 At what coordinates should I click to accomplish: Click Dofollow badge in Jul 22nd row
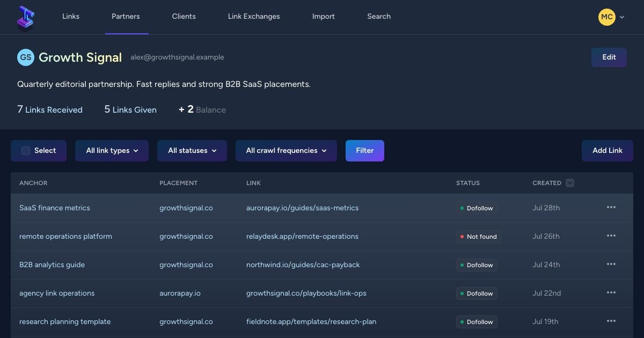point(477,293)
